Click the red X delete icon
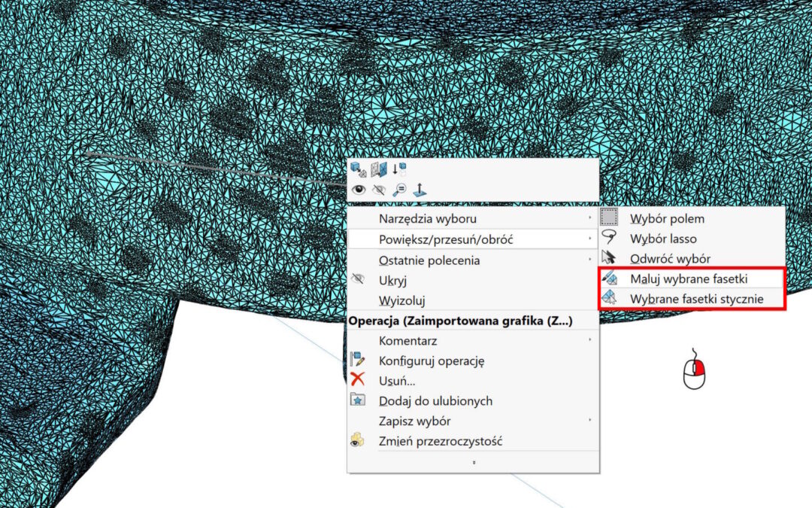812x508 pixels. click(x=358, y=380)
